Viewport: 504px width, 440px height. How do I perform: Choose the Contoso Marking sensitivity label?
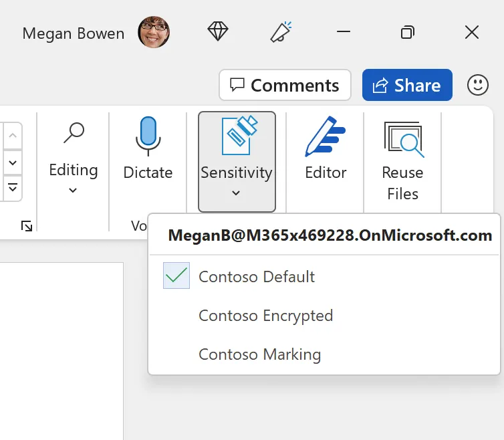[324, 354]
